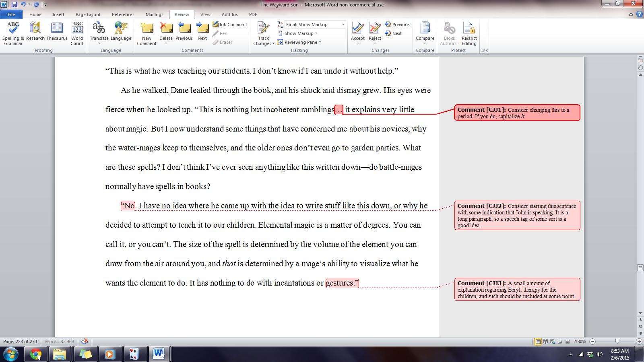
Task: Select comment CJJ2 in the margin
Action: [x=517, y=215]
